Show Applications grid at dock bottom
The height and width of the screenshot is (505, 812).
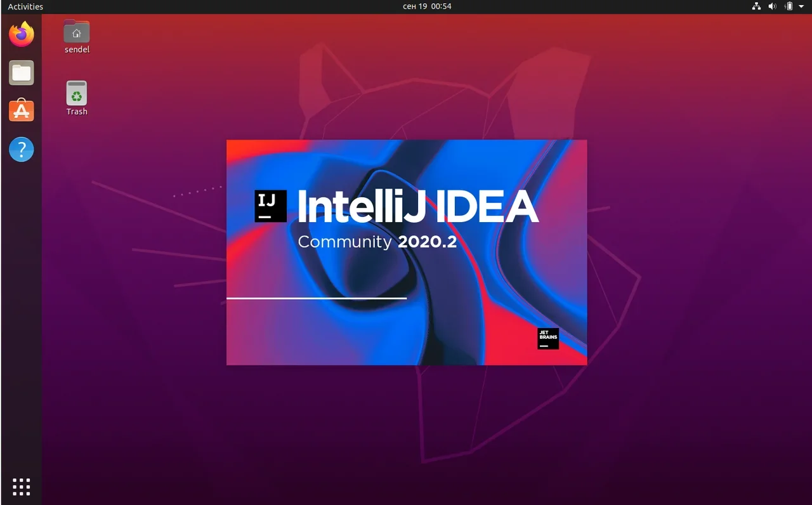(x=21, y=487)
